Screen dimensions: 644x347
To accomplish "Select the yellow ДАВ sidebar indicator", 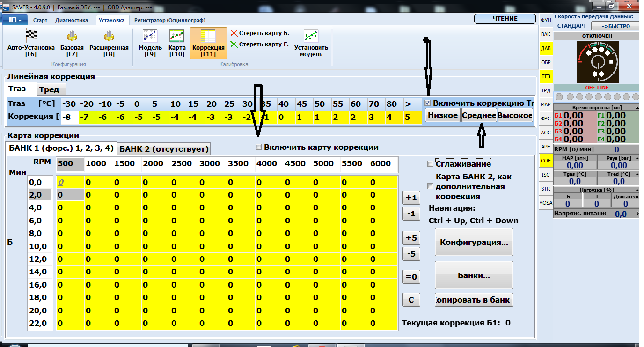I will tap(546, 48).
